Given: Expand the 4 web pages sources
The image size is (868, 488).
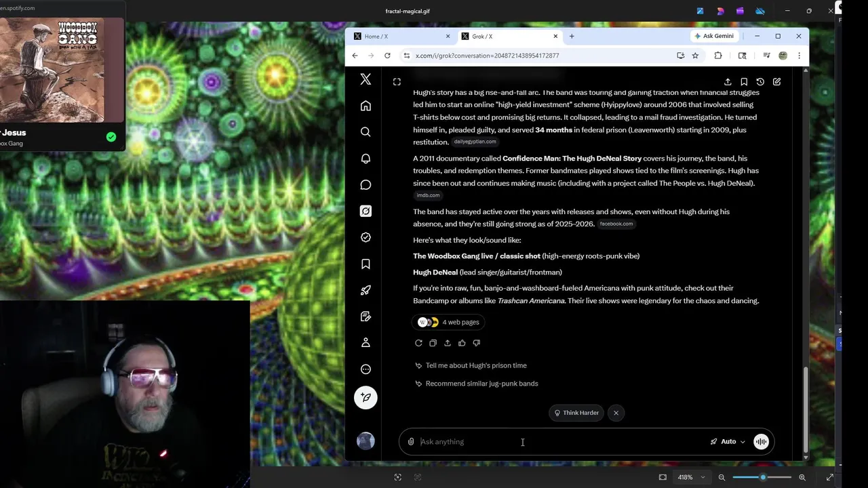Looking at the screenshot, I should pyautogui.click(x=449, y=322).
